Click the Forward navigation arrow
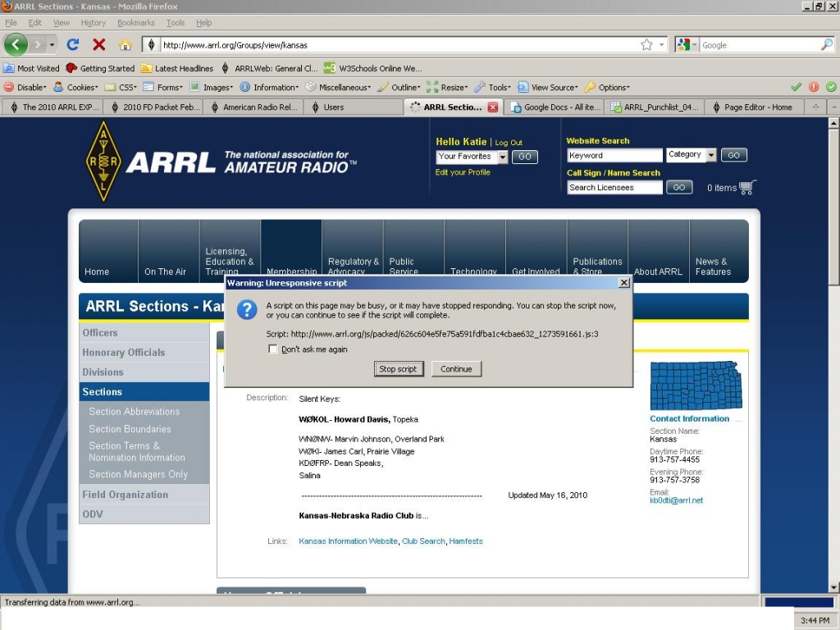This screenshot has width=840, height=630. 38,44
